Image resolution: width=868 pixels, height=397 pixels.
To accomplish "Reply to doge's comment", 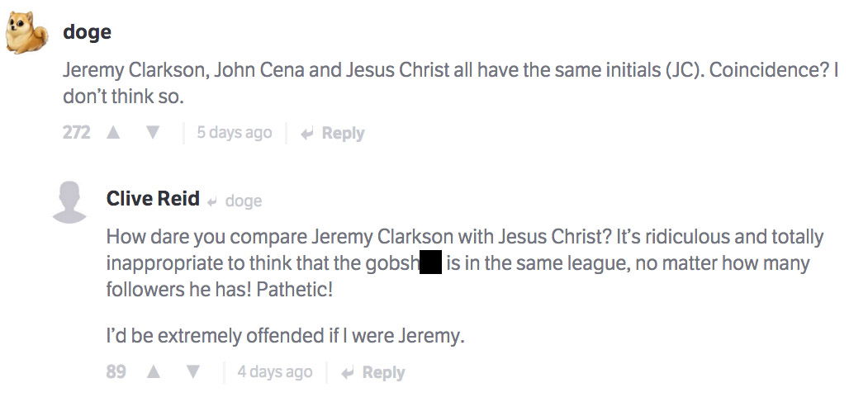I will (x=343, y=133).
